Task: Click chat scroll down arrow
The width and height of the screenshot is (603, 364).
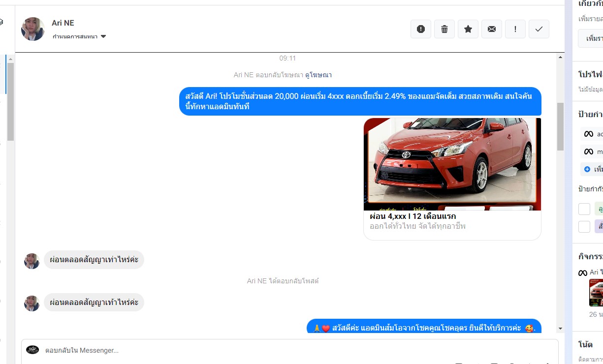Action: [560, 329]
